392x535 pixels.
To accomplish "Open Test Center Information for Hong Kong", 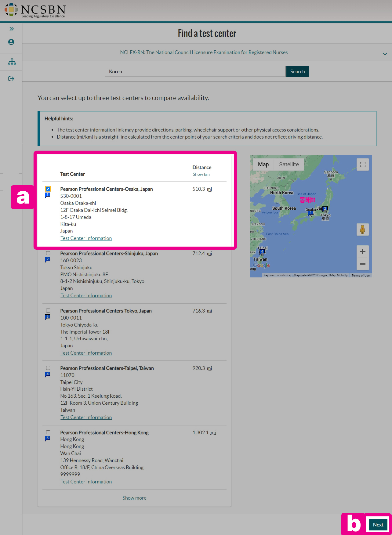I will [x=86, y=482].
